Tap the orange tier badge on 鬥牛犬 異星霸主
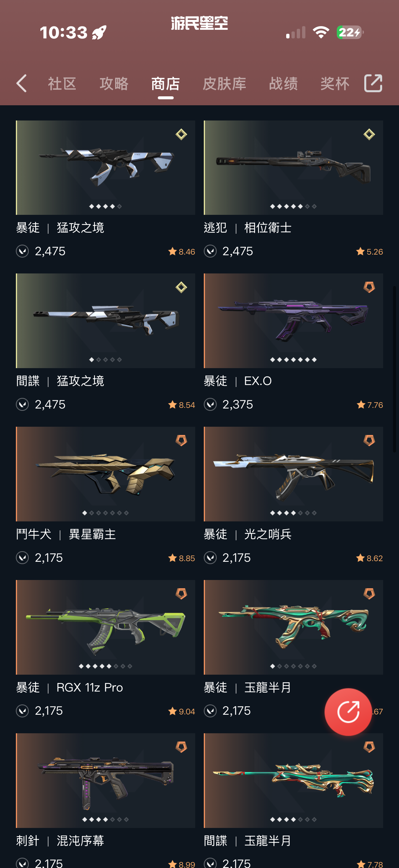This screenshot has height=868, width=399. [x=181, y=440]
